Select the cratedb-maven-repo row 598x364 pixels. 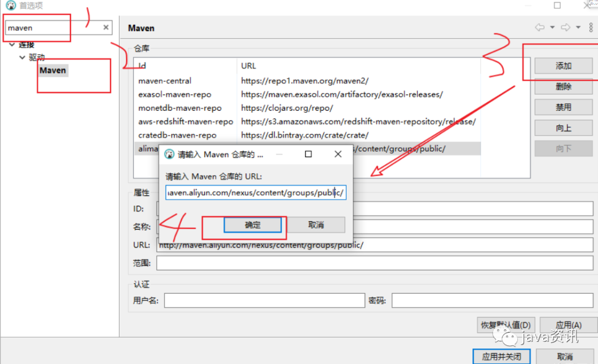click(x=307, y=136)
